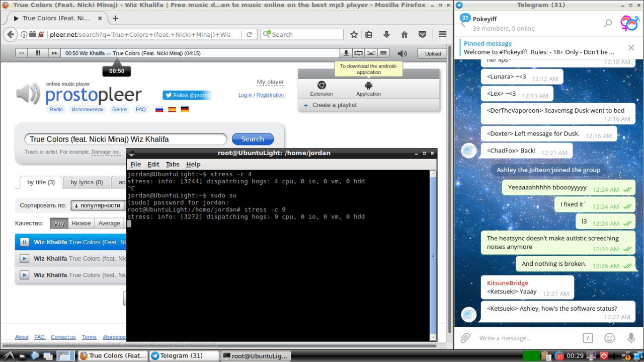Screen dimensions: 644x362
Task: Click the microphone voice message icon
Action: click(630, 338)
